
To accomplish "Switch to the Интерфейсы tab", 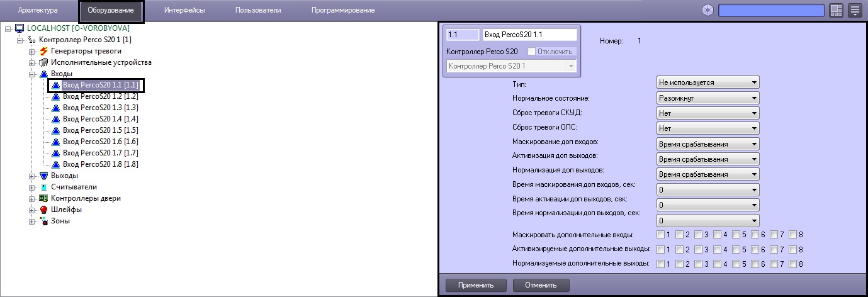I will [x=184, y=10].
